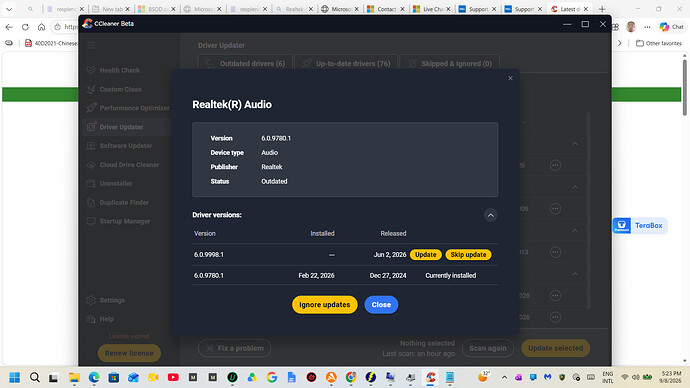Collapse topmost driver group chevron behind dialog
The width and height of the screenshot is (690, 388).
click(575, 144)
